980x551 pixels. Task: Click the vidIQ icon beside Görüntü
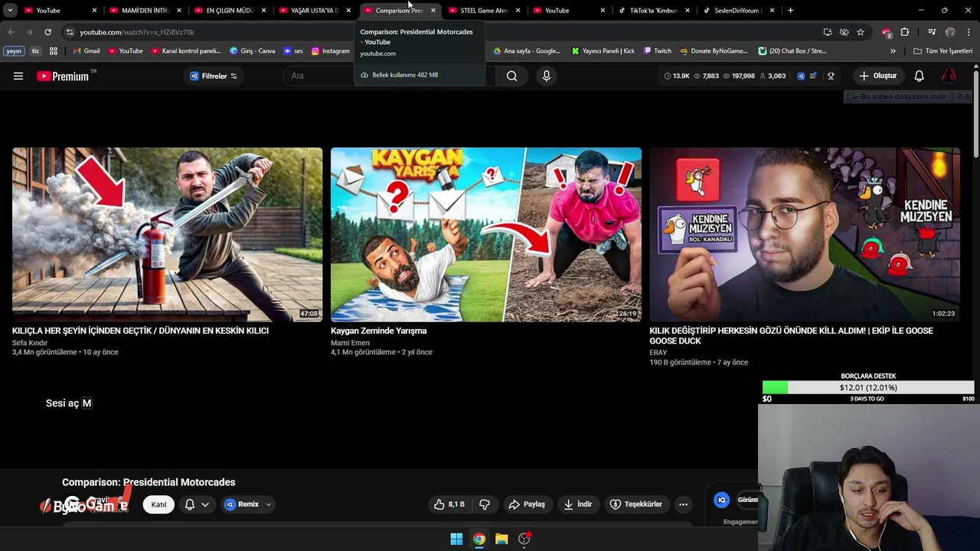point(721,500)
